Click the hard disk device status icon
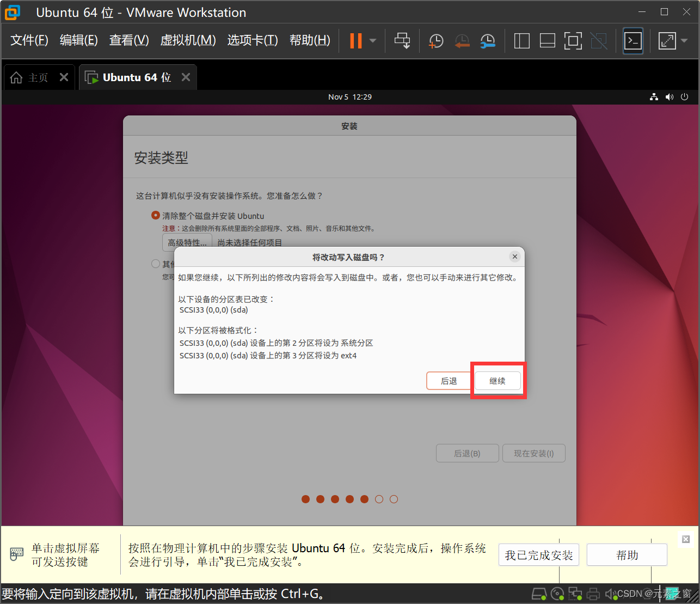This screenshot has height=604, width=700. pos(538,594)
